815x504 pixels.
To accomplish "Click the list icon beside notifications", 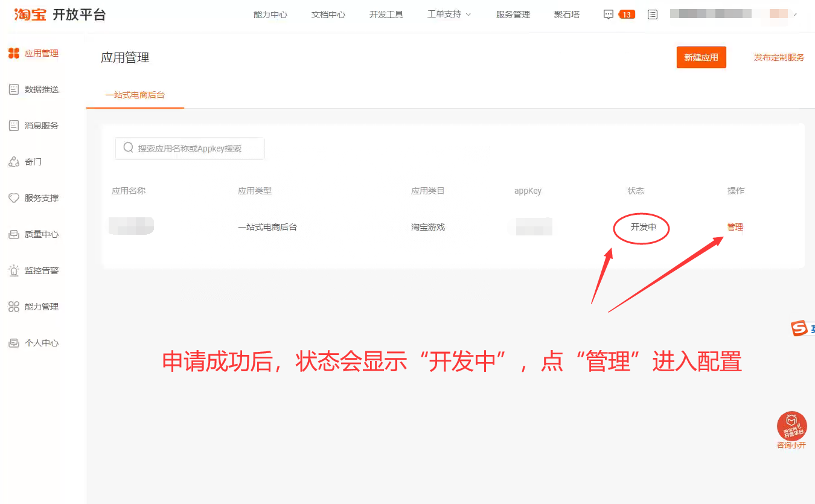I will (x=653, y=14).
